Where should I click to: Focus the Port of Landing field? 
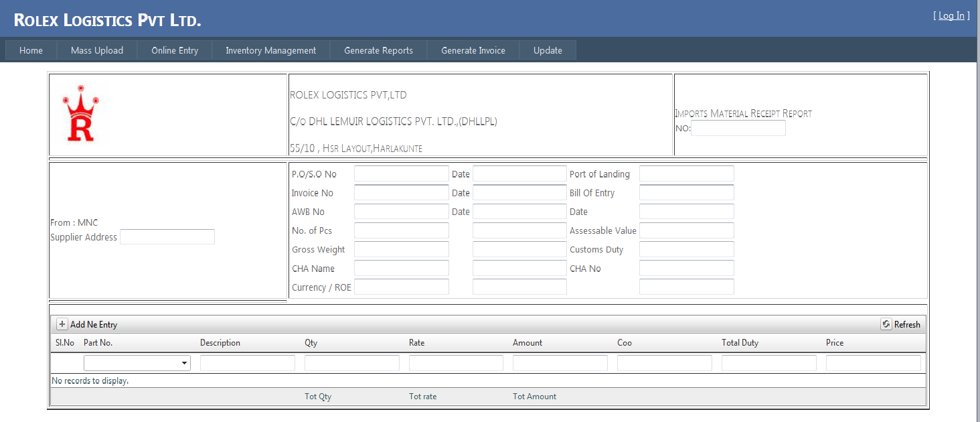pyautogui.click(x=687, y=174)
